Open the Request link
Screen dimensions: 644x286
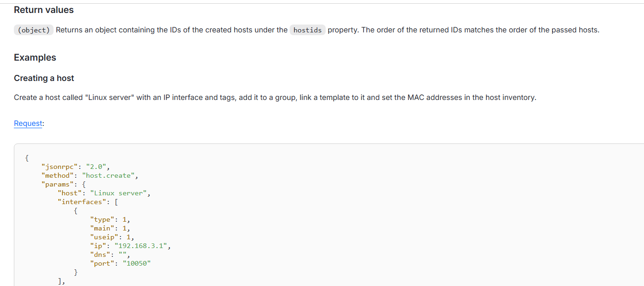coord(28,124)
